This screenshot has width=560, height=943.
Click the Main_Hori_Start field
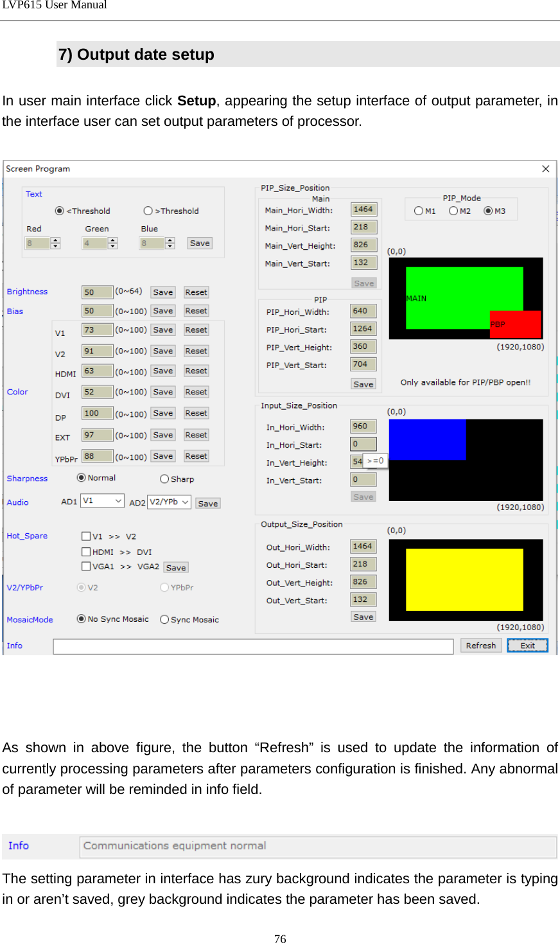pyautogui.click(x=364, y=227)
